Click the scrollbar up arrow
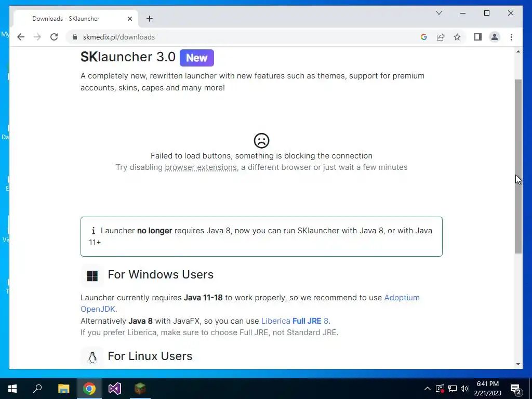This screenshot has width=532, height=399. 518,51
